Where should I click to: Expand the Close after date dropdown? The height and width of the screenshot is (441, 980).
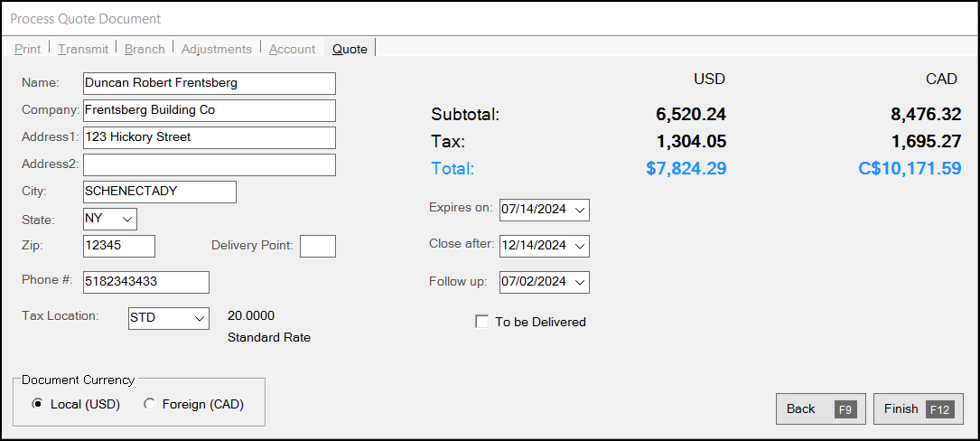tap(579, 245)
